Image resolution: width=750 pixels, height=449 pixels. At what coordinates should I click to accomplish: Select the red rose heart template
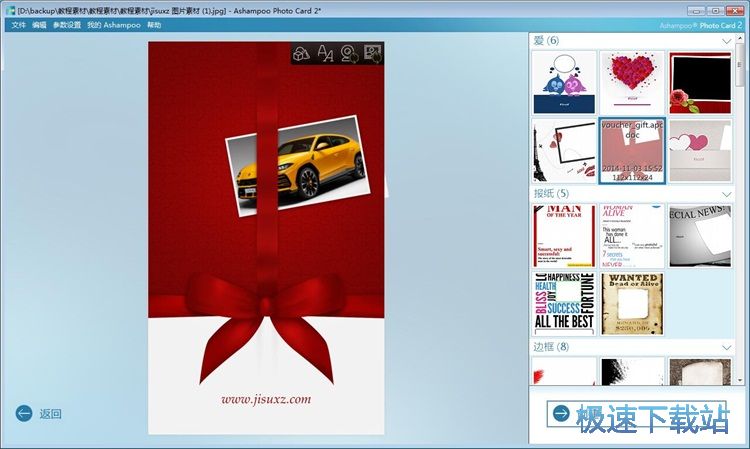pos(632,83)
